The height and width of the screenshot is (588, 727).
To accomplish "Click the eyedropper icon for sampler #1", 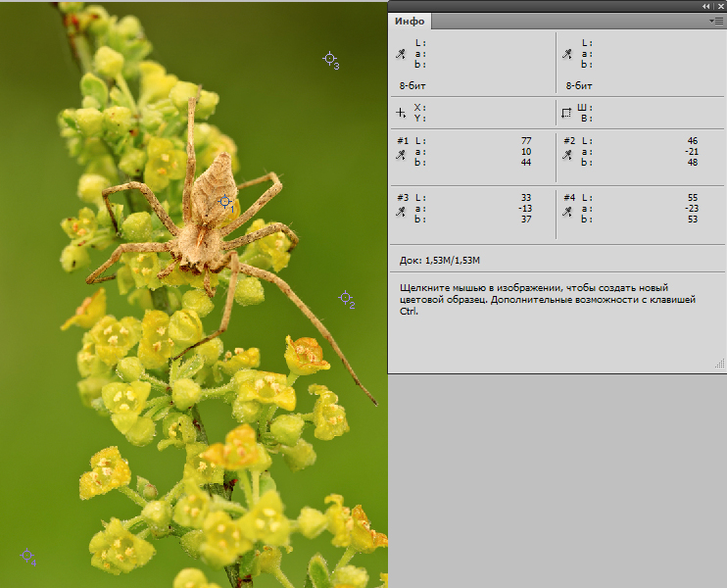I will click(401, 153).
